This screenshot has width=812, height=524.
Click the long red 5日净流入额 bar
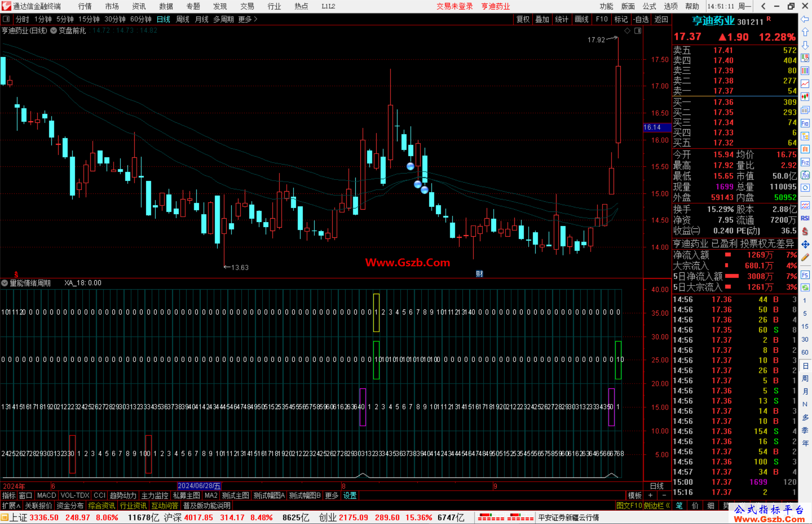pos(732,276)
